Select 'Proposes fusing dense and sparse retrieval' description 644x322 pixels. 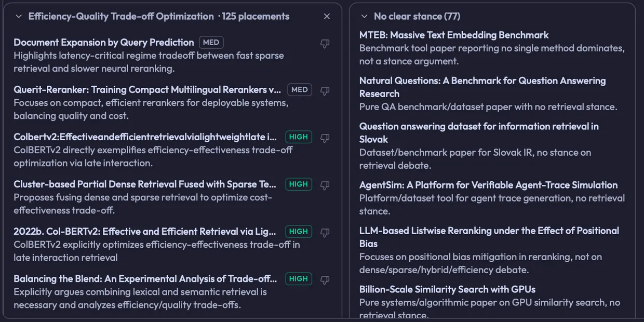tap(143, 204)
